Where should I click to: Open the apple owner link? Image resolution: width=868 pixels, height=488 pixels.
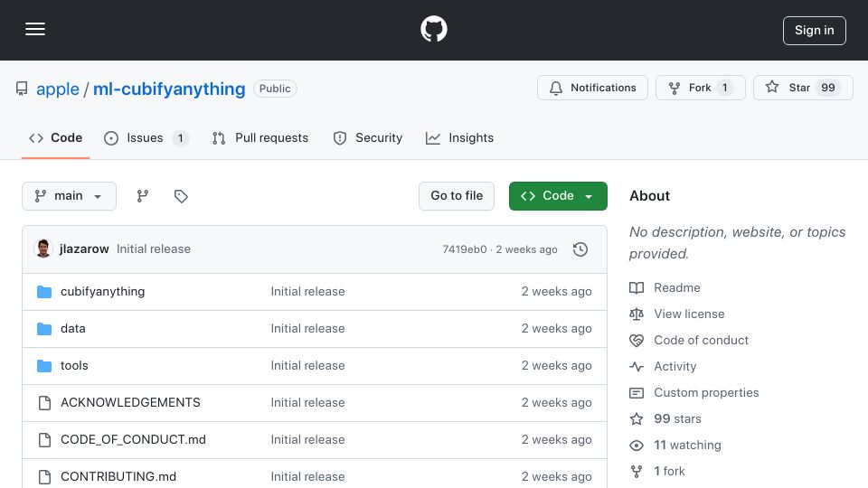[x=58, y=89]
